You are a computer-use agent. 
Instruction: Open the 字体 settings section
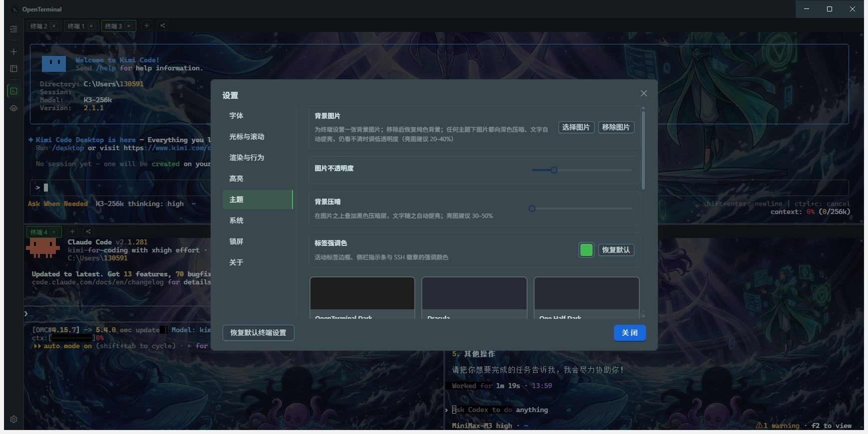click(258, 116)
